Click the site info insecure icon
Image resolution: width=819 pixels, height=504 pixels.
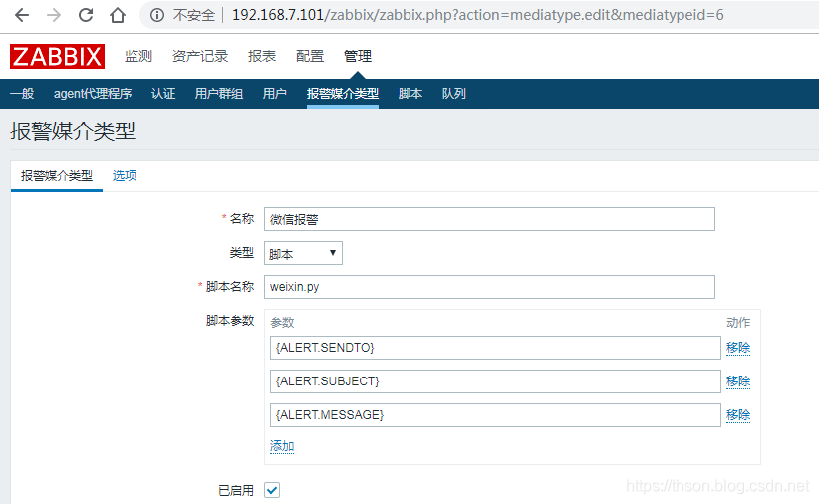tap(156, 15)
